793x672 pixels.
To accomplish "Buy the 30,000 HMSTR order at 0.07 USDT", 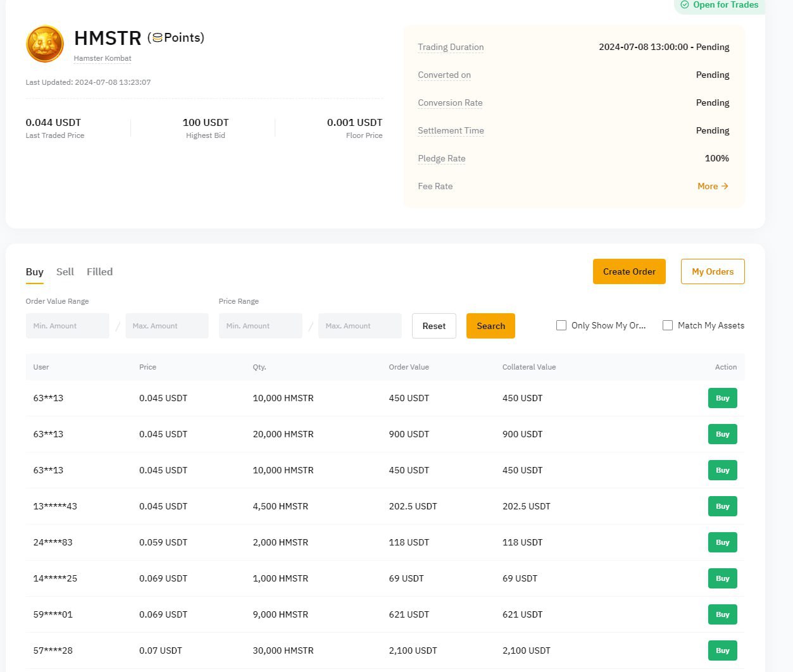I will click(x=722, y=650).
